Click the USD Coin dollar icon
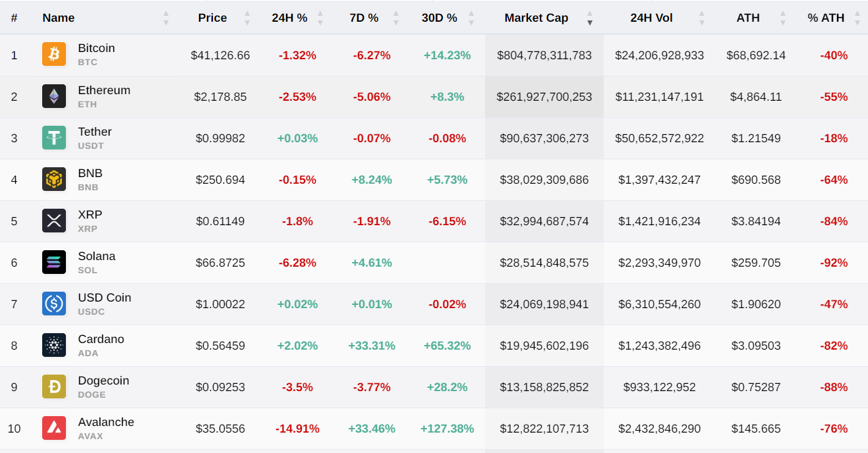The height and width of the screenshot is (453, 868). (54, 304)
